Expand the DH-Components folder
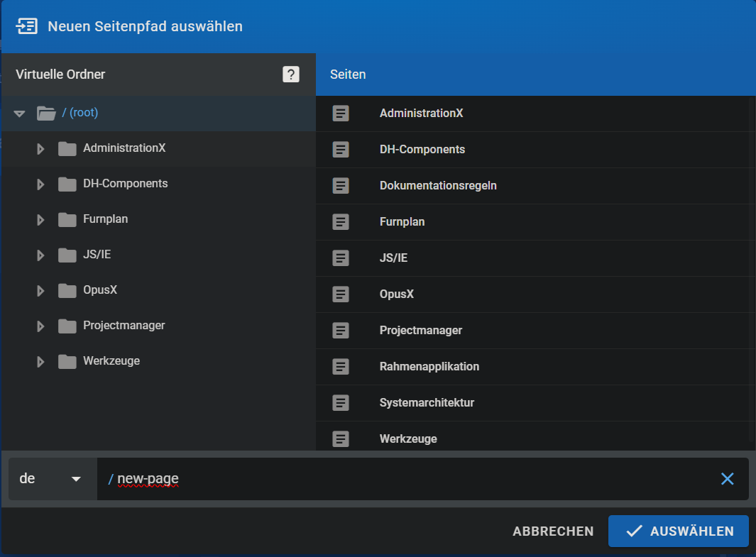The image size is (756, 557). [x=40, y=184]
